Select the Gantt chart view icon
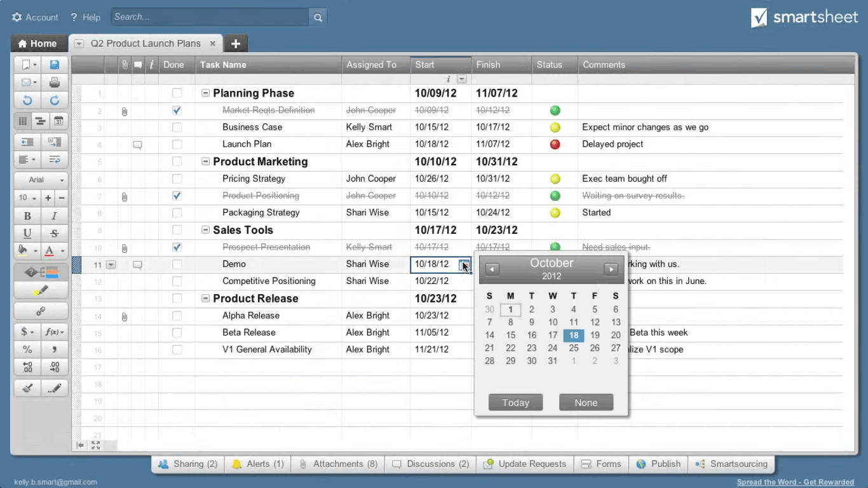This screenshot has height=488, width=868. 39,121
